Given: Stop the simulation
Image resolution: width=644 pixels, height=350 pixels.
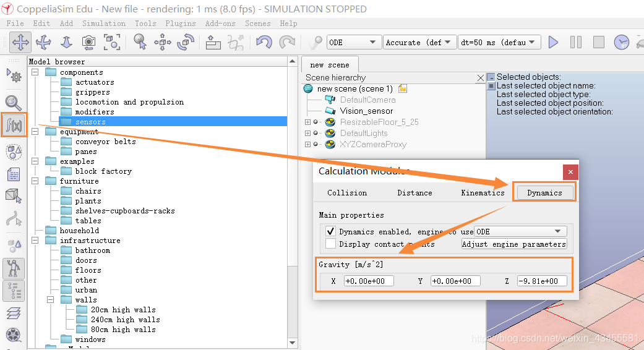Looking at the screenshot, I should click(x=598, y=42).
